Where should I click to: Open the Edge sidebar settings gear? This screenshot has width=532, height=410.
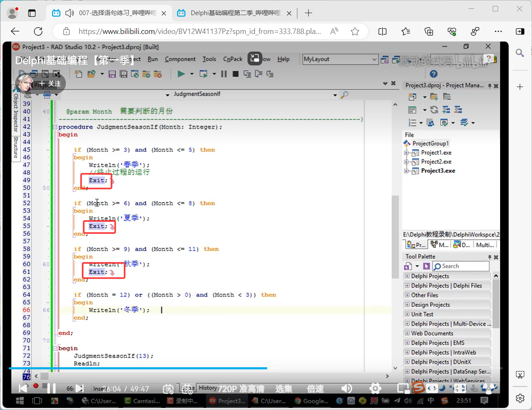click(520, 398)
